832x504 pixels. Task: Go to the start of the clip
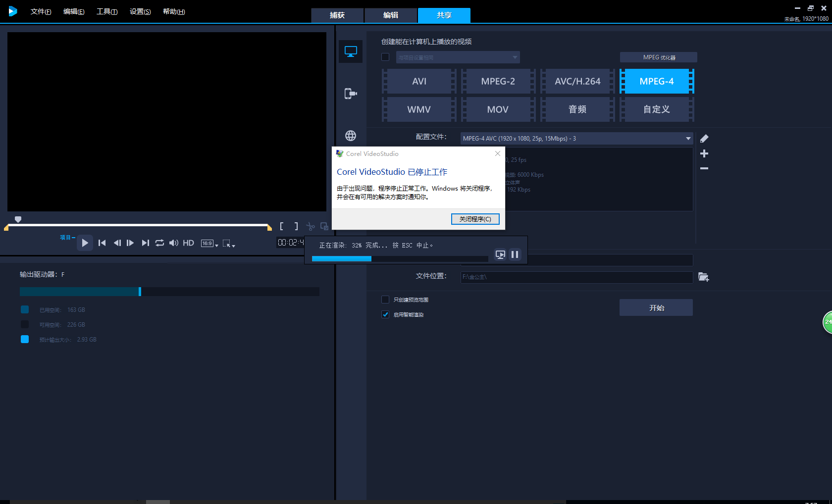pyautogui.click(x=102, y=243)
